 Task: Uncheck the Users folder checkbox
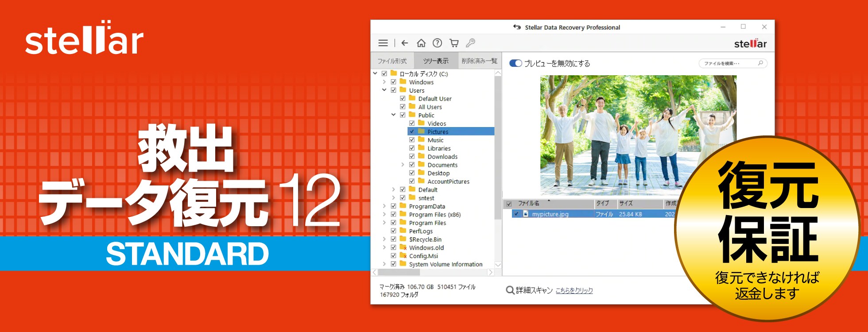(393, 90)
